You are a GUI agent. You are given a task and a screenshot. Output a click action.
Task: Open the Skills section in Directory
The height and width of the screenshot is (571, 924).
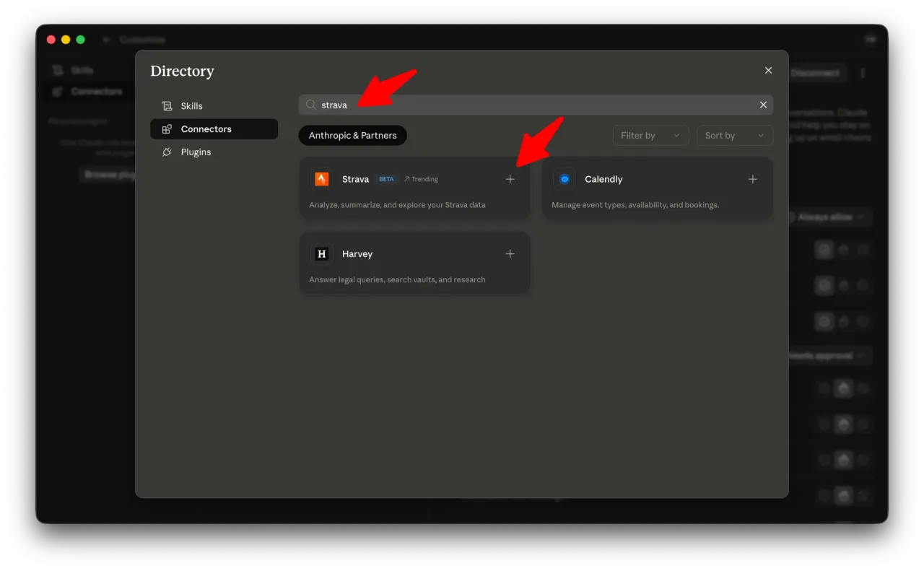[214, 106]
